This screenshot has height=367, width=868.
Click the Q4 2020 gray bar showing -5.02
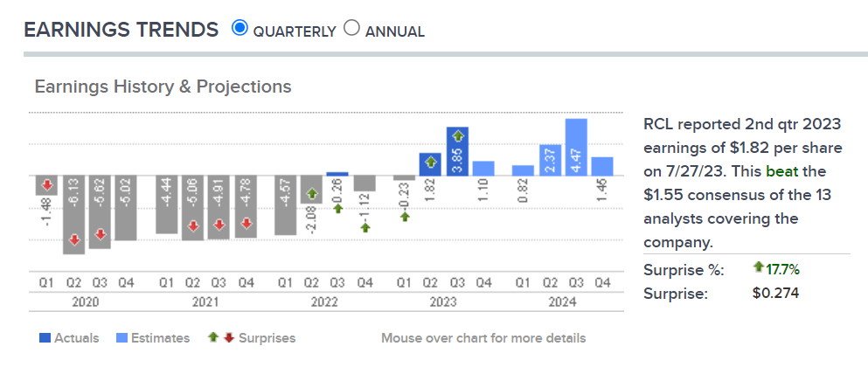tap(126, 208)
